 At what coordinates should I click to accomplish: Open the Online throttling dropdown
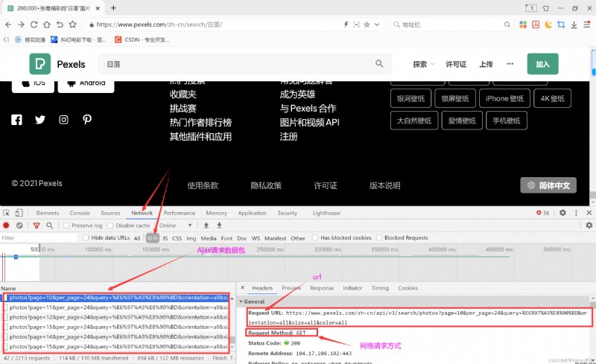[x=175, y=226]
